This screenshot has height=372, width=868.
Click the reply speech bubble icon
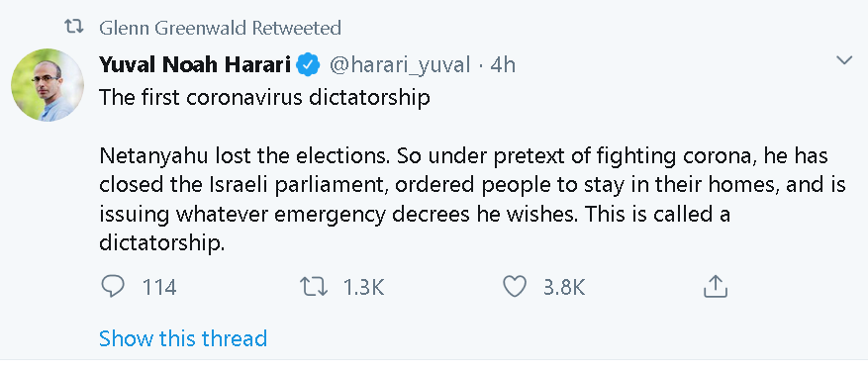[114, 287]
